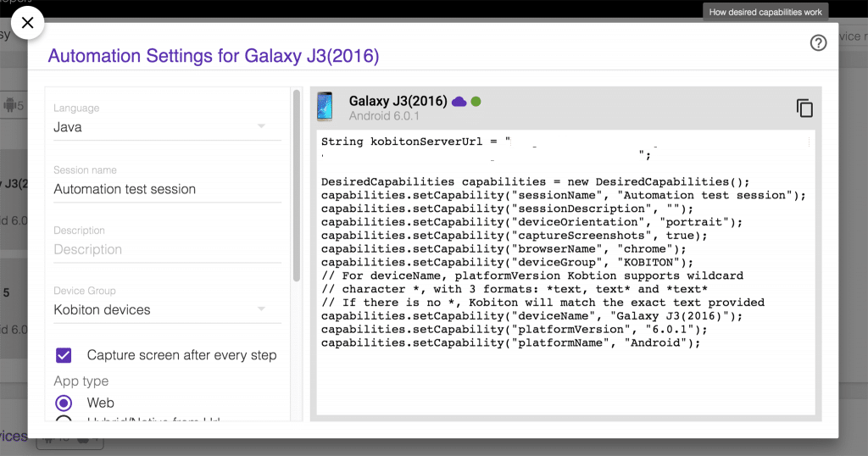The image size is (868, 456).
Task: Click the captureScreenshots code line
Action: tap(514, 236)
